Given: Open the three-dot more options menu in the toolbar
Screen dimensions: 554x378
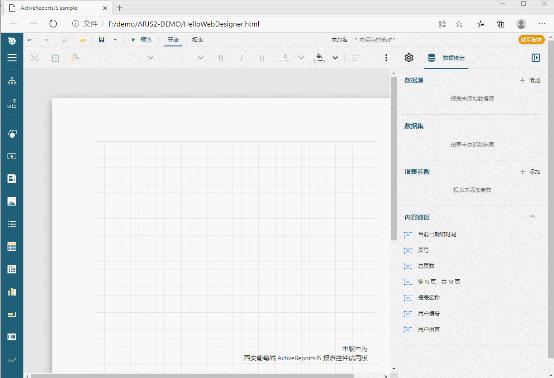Looking at the screenshot, I should coord(386,58).
